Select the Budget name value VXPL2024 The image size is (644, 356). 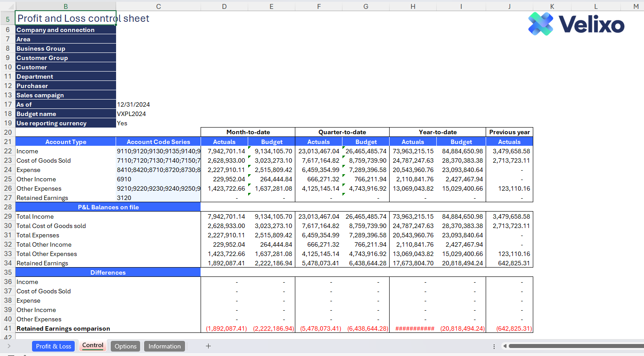pos(132,114)
